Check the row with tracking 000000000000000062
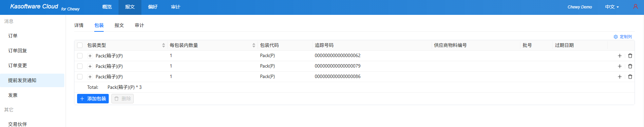644x127 pixels. pyautogui.click(x=80, y=56)
